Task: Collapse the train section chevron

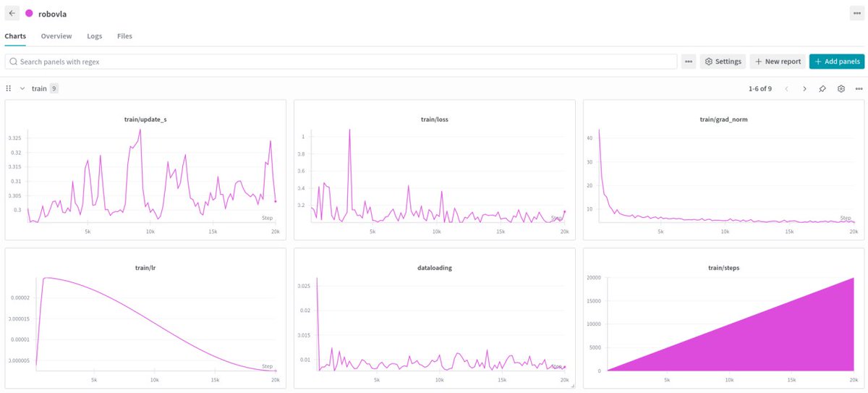Action: [22, 88]
